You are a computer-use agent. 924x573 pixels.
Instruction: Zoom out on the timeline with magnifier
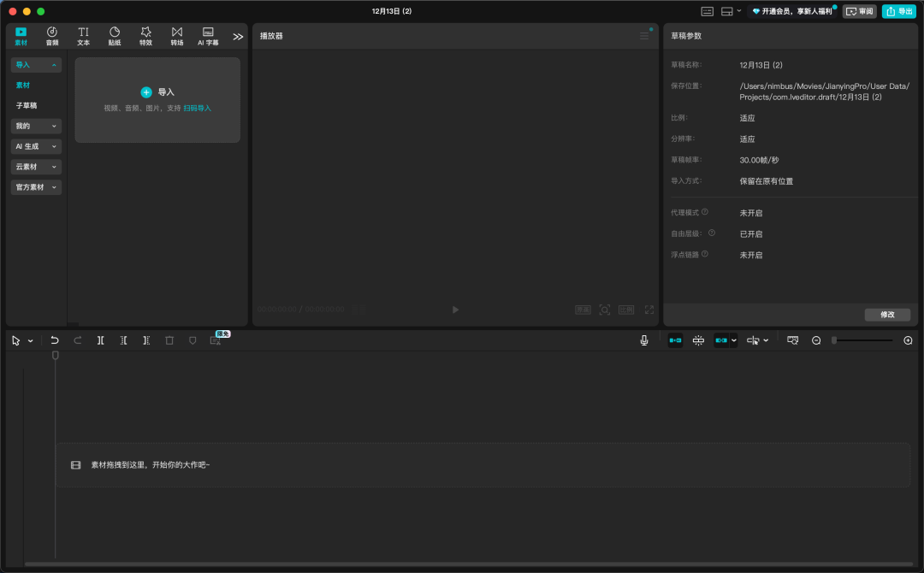(x=817, y=340)
